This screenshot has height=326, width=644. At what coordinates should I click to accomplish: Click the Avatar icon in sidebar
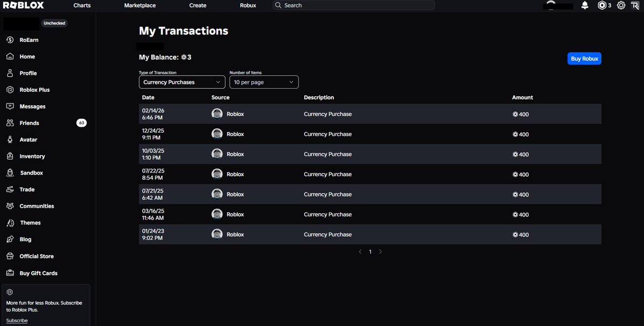[10, 140]
